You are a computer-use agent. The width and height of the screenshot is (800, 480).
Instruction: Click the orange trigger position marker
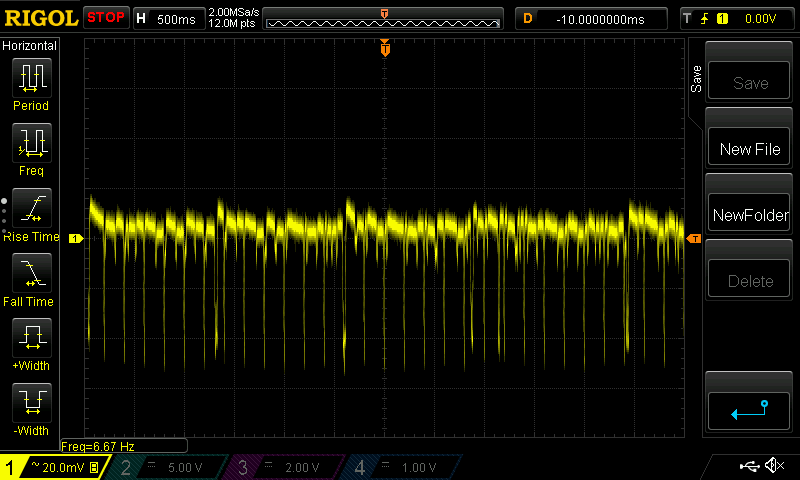[x=384, y=48]
